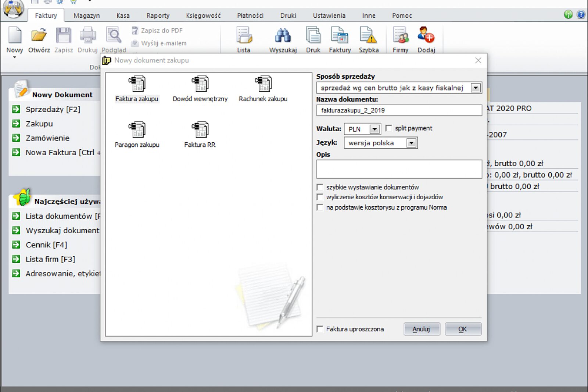Choose the Dowód wewnętrzny document type

click(x=200, y=84)
